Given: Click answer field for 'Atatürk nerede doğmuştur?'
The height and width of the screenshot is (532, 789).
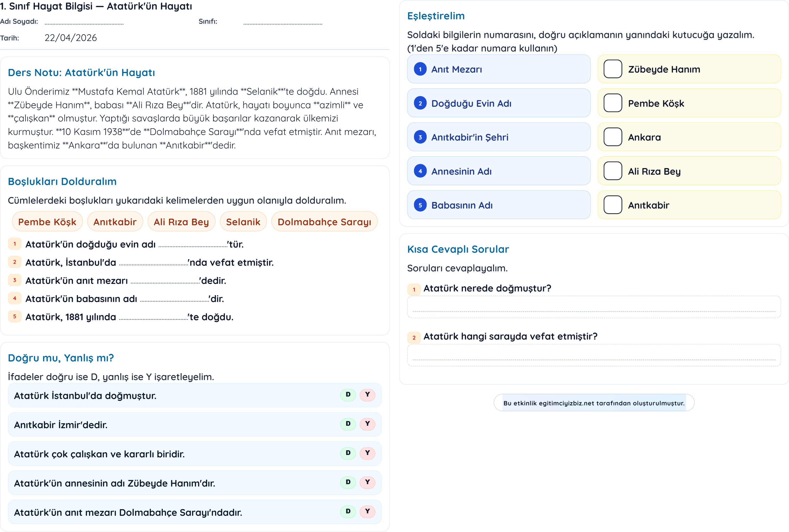Looking at the screenshot, I should point(594,307).
